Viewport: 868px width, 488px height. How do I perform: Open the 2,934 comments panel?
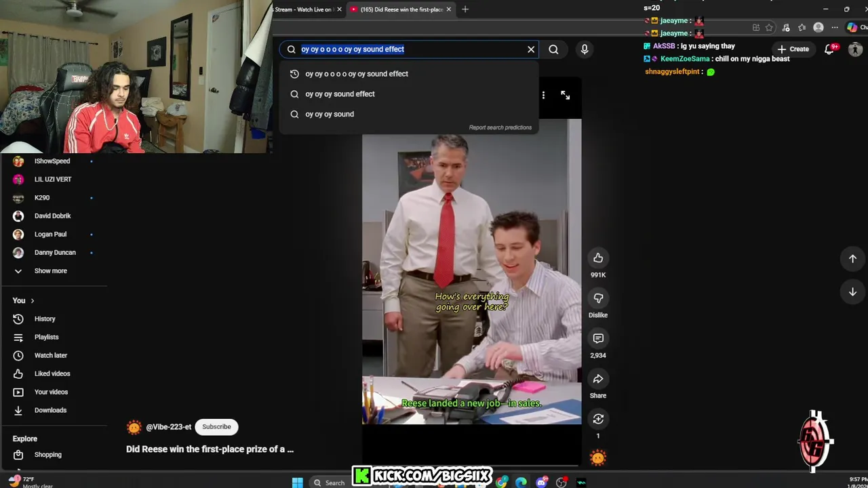598,338
